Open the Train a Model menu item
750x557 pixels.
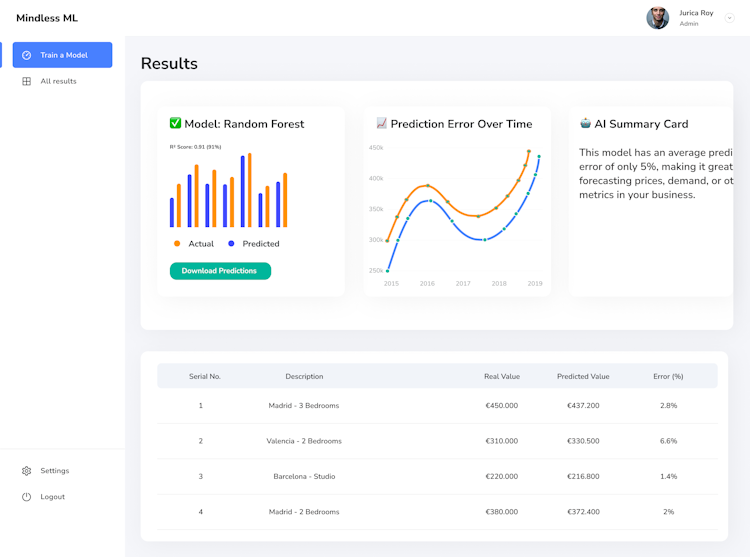coord(63,55)
